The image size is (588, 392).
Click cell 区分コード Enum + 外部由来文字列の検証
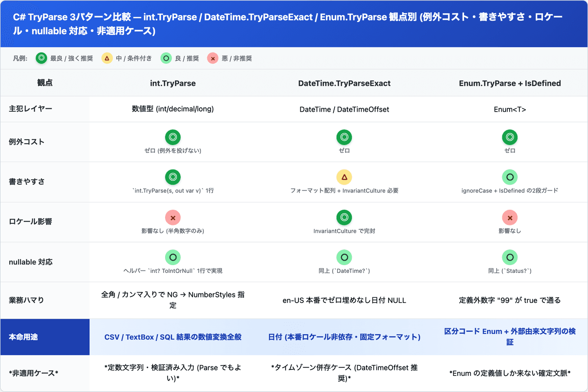[x=510, y=337]
